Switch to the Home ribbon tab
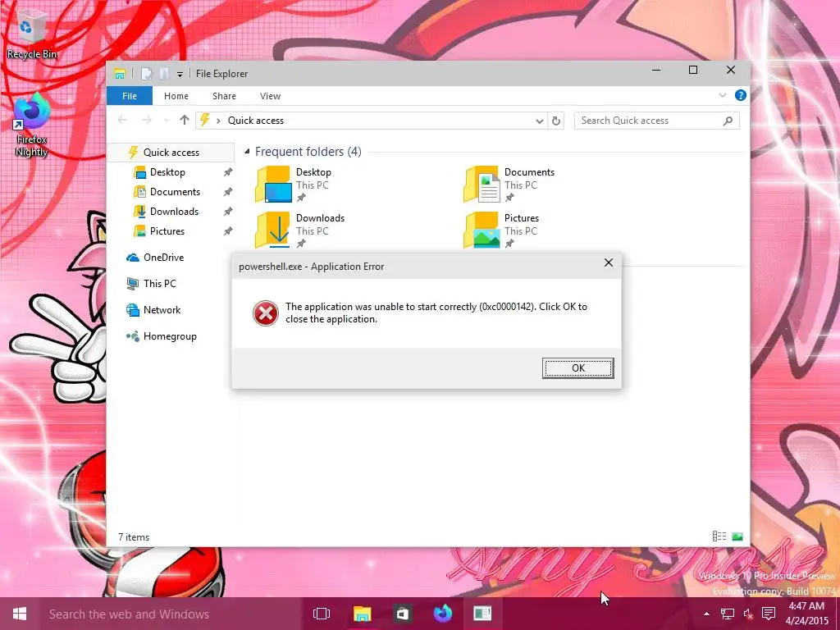The width and height of the screenshot is (840, 630). click(176, 96)
